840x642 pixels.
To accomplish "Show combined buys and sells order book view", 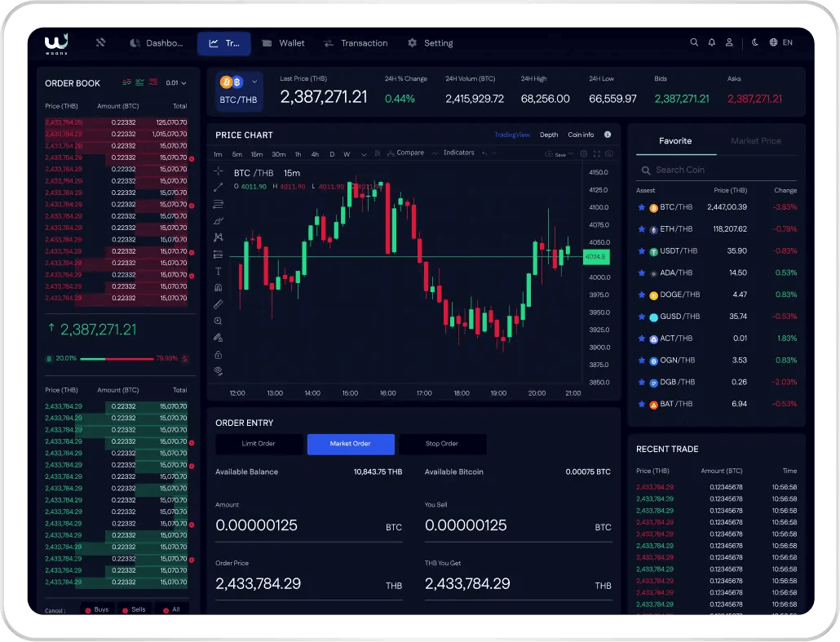I will [x=126, y=82].
